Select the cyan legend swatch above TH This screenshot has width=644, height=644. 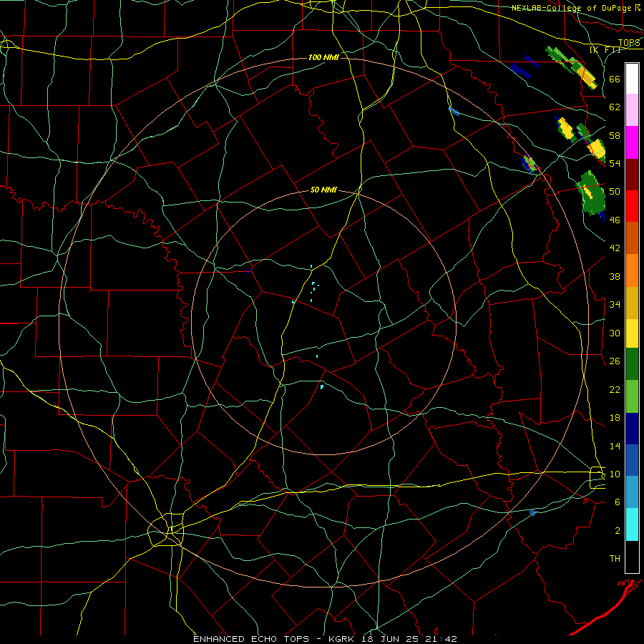click(x=632, y=525)
